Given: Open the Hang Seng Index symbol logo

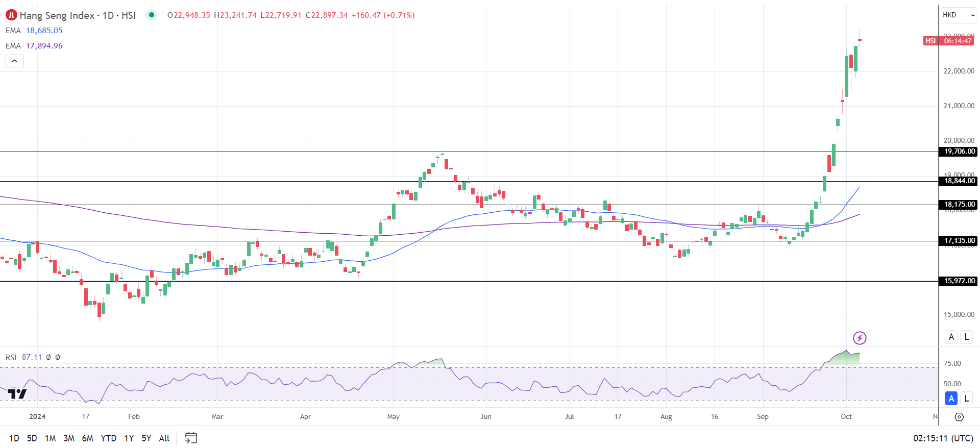Looking at the screenshot, I should point(11,15).
